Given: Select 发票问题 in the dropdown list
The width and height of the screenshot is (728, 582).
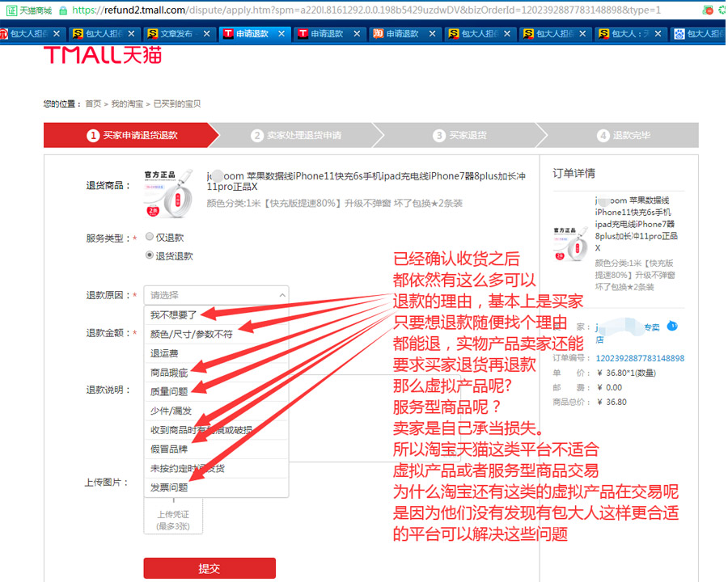Looking at the screenshot, I should tap(169, 487).
